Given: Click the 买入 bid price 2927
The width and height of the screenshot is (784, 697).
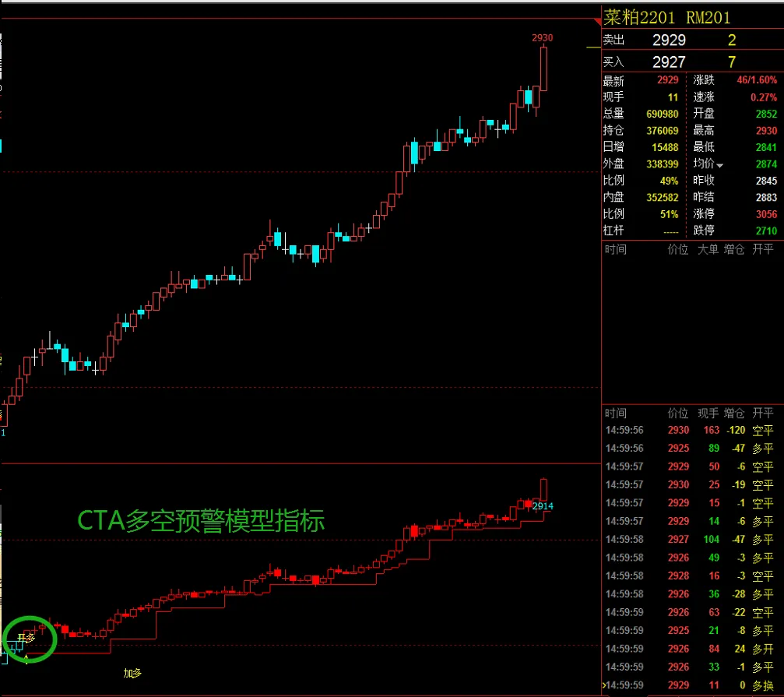Looking at the screenshot, I should [x=667, y=62].
